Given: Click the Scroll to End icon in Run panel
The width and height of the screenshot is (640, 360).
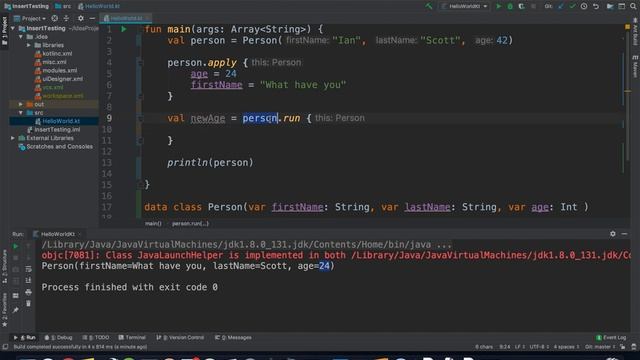Looking at the screenshot, I should (x=28, y=280).
